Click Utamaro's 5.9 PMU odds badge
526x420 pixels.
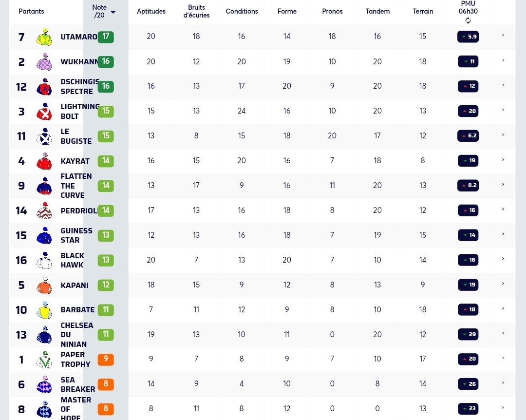click(468, 37)
